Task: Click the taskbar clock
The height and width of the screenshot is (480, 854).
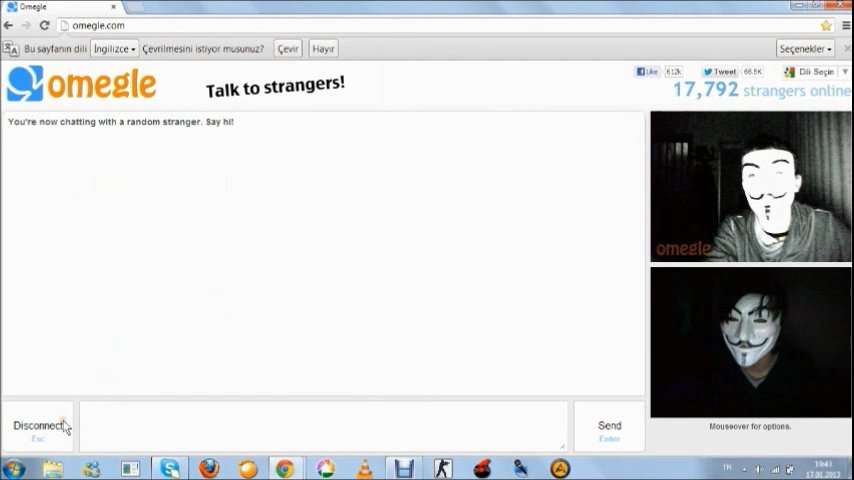Action: coord(824,469)
